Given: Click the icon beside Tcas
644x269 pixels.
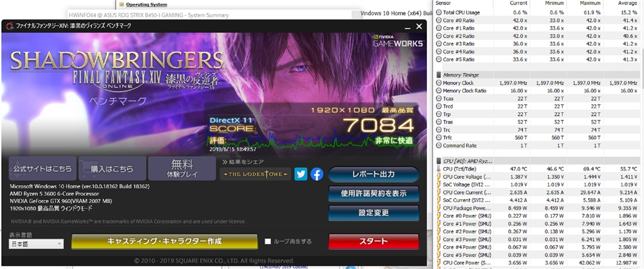Looking at the screenshot, I should pyautogui.click(x=439, y=99).
